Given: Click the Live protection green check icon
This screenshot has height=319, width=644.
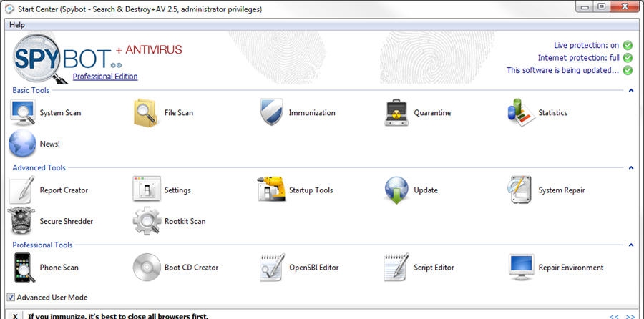Looking at the screenshot, I should (628, 45).
